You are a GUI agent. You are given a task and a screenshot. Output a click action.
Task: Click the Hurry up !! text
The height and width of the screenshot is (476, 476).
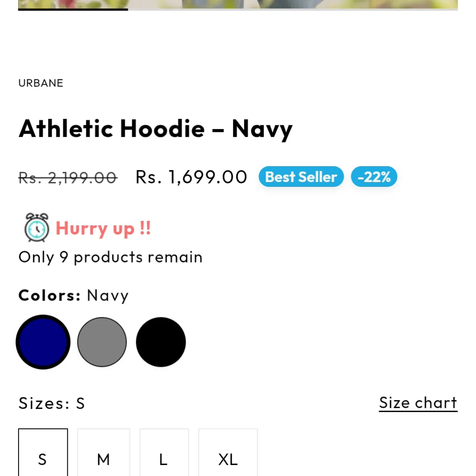[x=103, y=228]
